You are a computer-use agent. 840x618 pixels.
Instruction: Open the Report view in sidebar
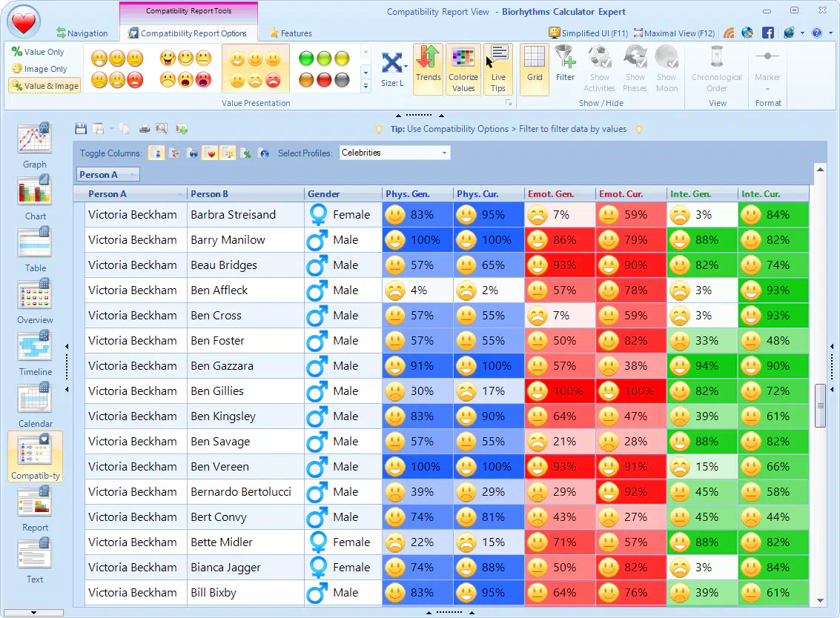click(x=35, y=509)
